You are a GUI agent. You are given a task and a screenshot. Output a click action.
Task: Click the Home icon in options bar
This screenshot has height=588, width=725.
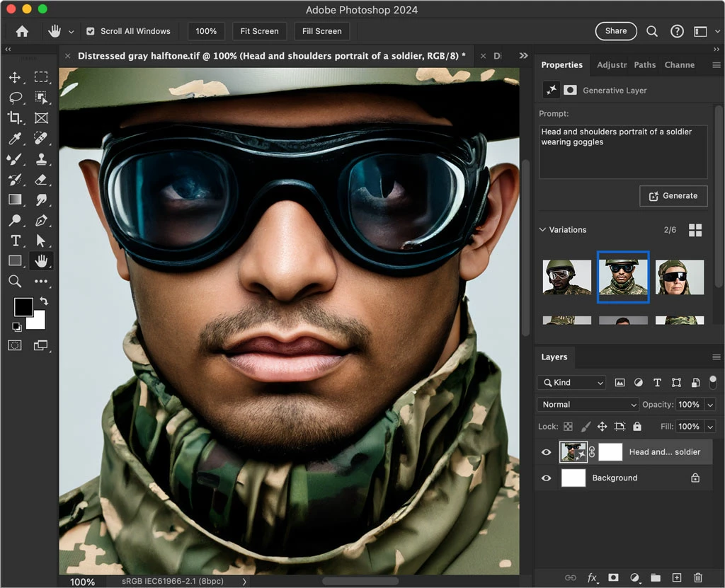23,31
